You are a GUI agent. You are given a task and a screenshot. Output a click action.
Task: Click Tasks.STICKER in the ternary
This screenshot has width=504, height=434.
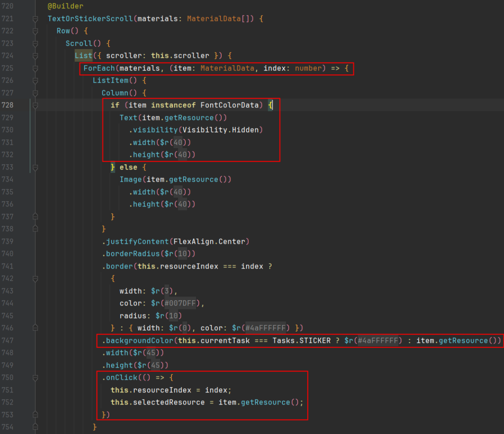[x=301, y=341]
